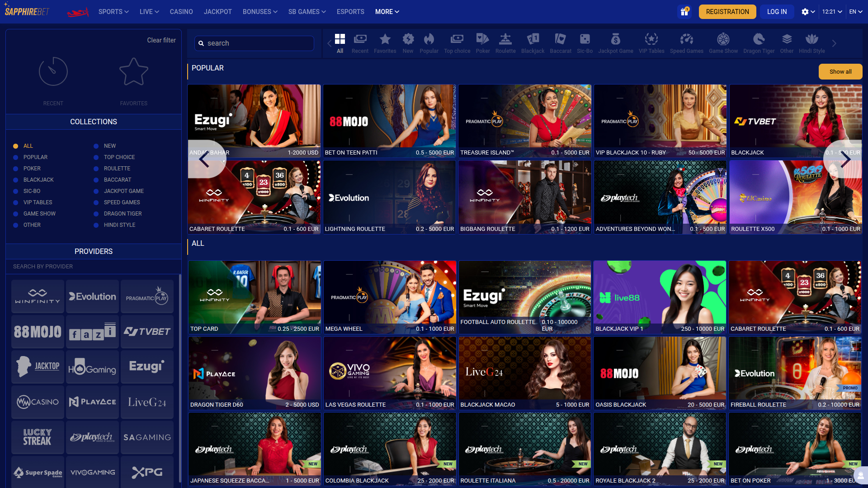Open the JACKPOT menu item

[217, 12]
